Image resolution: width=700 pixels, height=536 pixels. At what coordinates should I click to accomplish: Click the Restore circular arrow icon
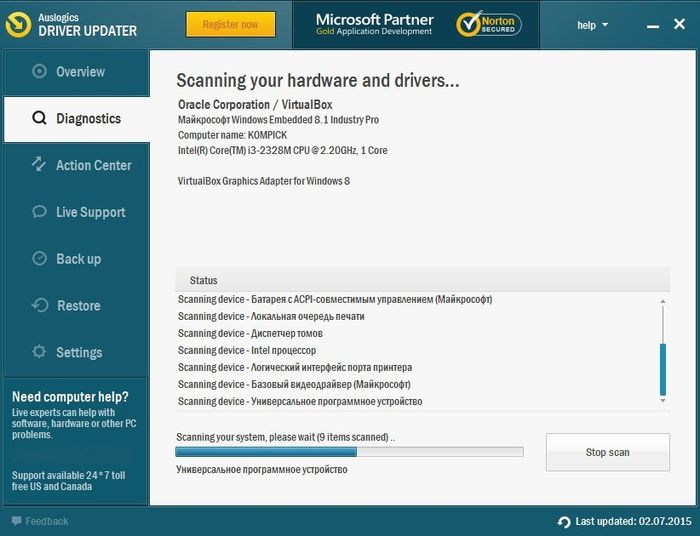[39, 305]
